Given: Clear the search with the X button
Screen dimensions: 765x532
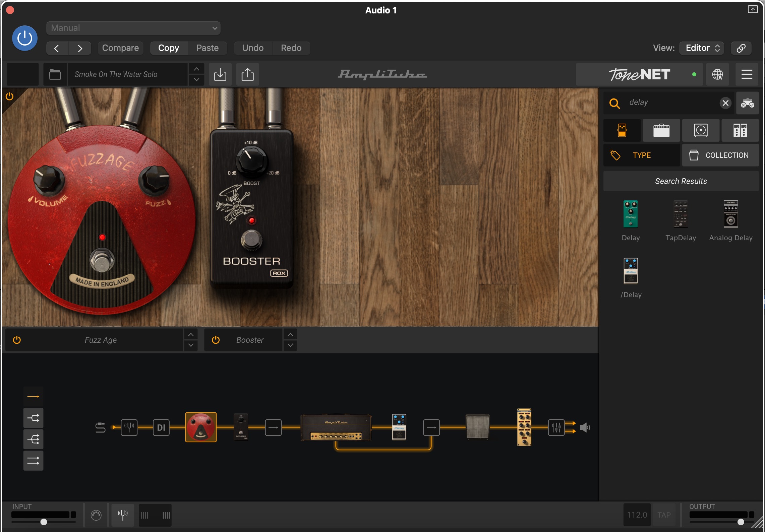Looking at the screenshot, I should tap(725, 103).
